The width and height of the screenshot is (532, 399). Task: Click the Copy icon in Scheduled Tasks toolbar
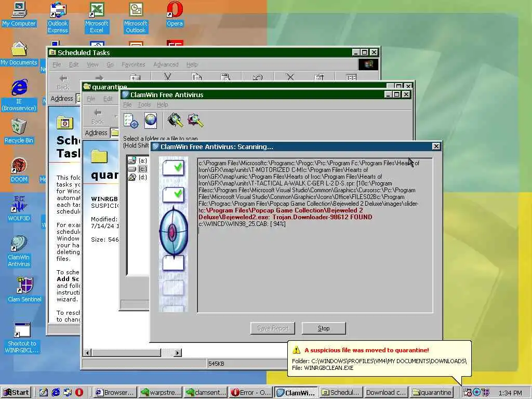pos(196,77)
